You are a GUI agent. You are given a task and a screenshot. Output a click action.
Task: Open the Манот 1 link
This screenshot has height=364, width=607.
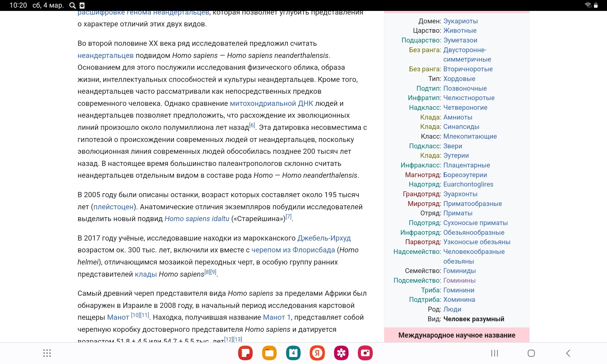[276, 317]
